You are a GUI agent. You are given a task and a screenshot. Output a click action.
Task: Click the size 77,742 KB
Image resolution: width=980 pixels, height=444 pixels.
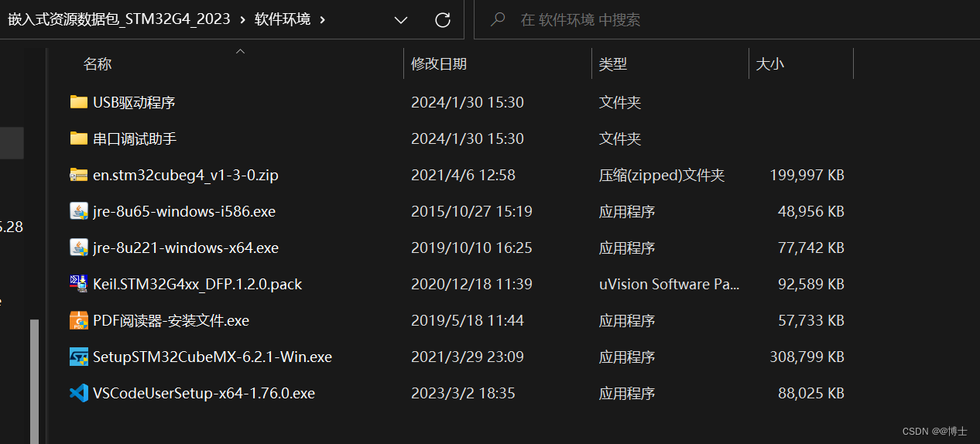[811, 248]
